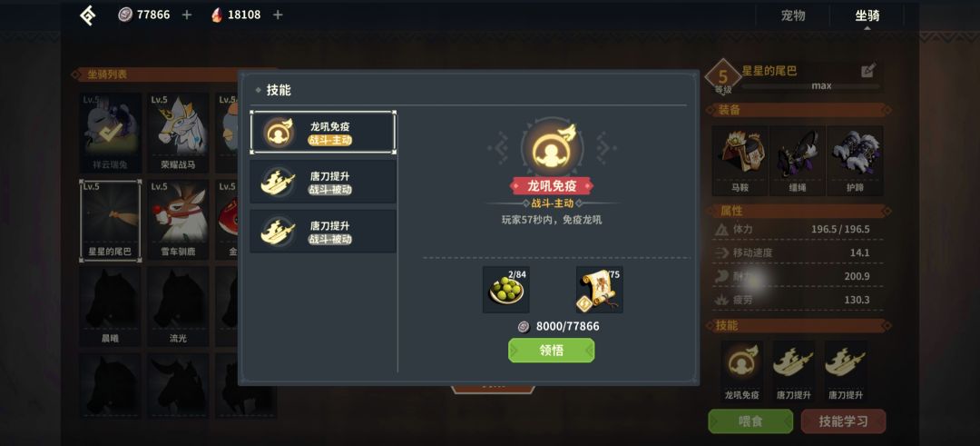Tap the skill scroll material item
This screenshot has height=446, width=980.
click(599, 290)
